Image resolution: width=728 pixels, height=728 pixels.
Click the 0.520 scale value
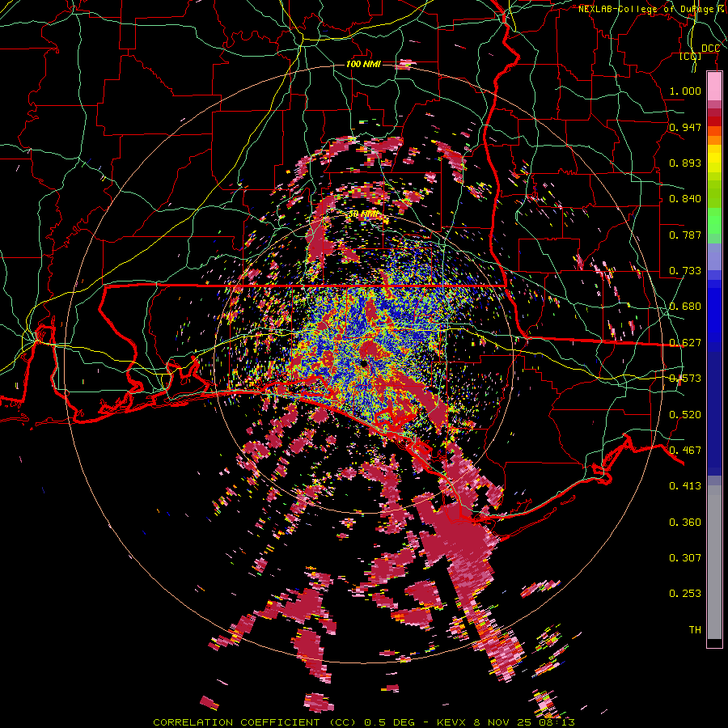(x=685, y=414)
